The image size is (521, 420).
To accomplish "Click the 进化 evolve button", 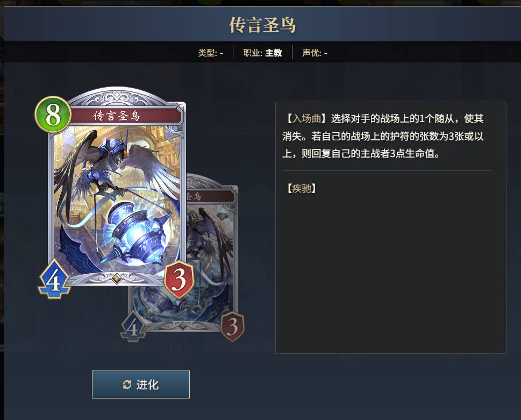I will (x=141, y=385).
